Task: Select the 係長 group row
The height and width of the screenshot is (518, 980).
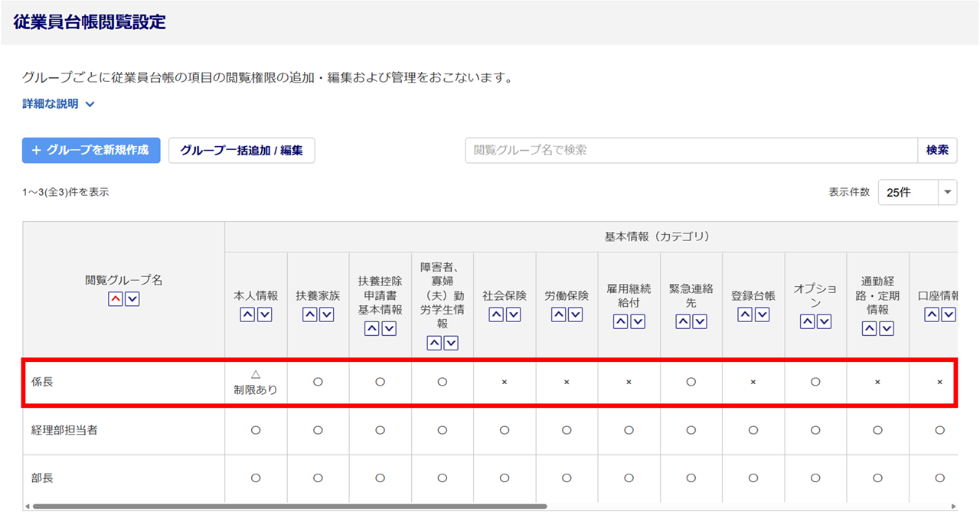Action: pyautogui.click(x=43, y=382)
